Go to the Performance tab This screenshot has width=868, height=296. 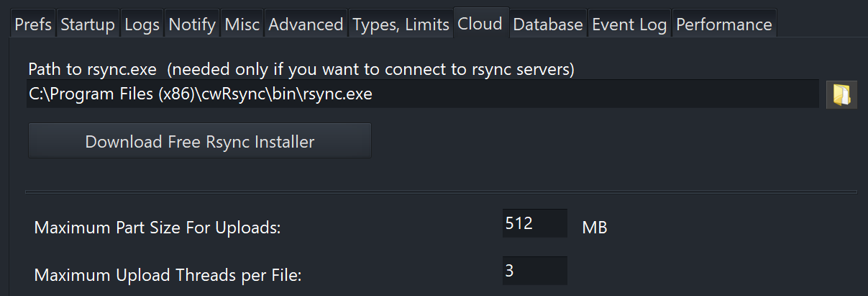click(x=723, y=24)
